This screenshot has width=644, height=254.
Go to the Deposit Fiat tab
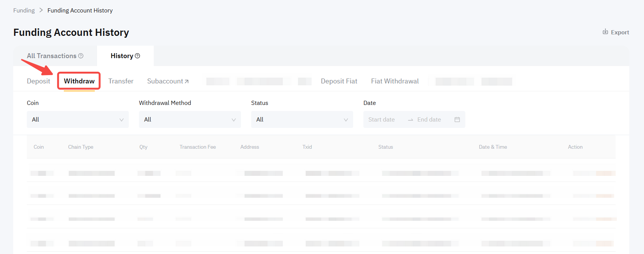click(339, 81)
